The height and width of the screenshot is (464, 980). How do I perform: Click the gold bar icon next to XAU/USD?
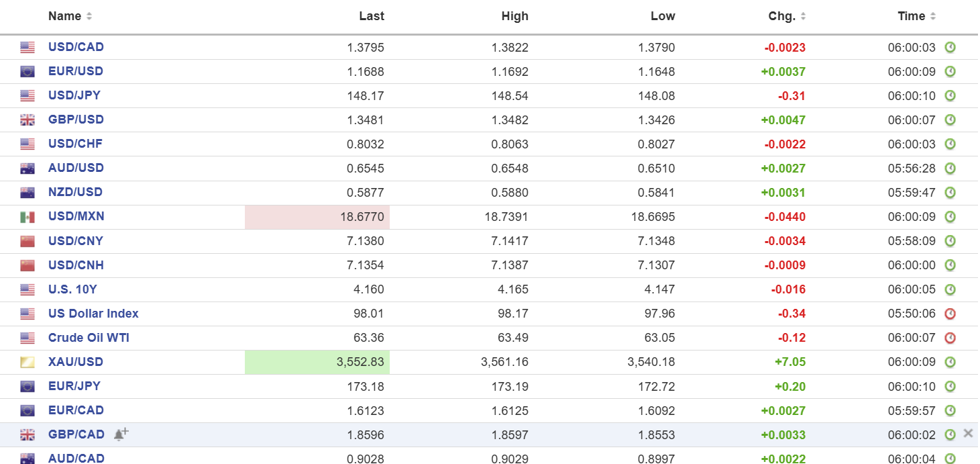tap(28, 363)
